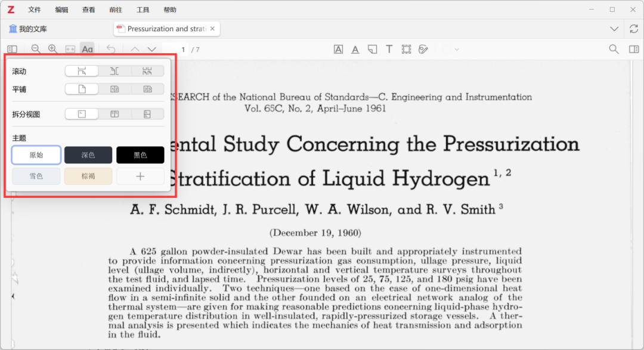Open the 前往 menu
The image size is (644, 350).
tap(116, 10)
